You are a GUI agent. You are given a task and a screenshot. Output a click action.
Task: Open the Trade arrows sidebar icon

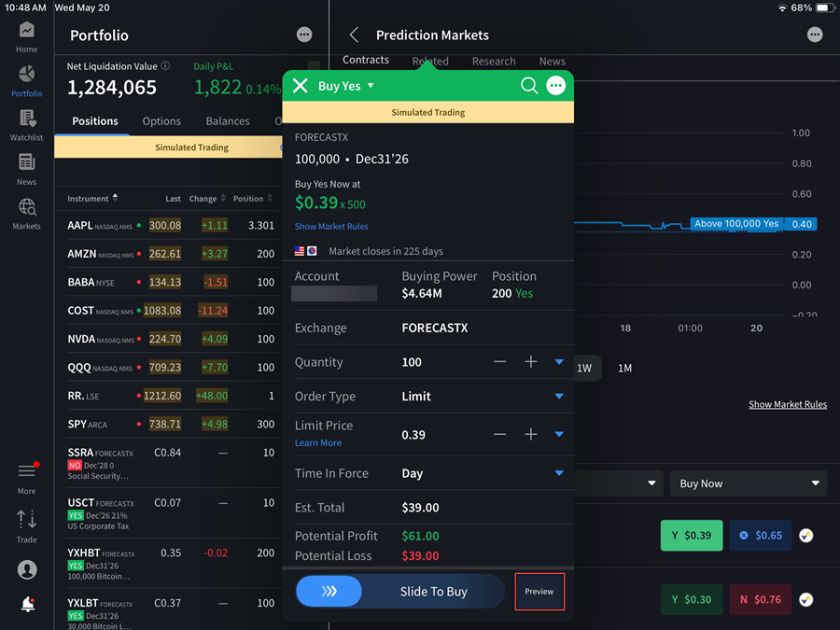pos(26,526)
